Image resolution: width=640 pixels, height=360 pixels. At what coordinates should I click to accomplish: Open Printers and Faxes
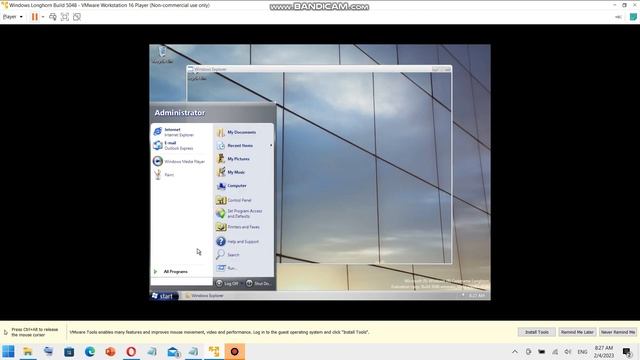(238, 227)
